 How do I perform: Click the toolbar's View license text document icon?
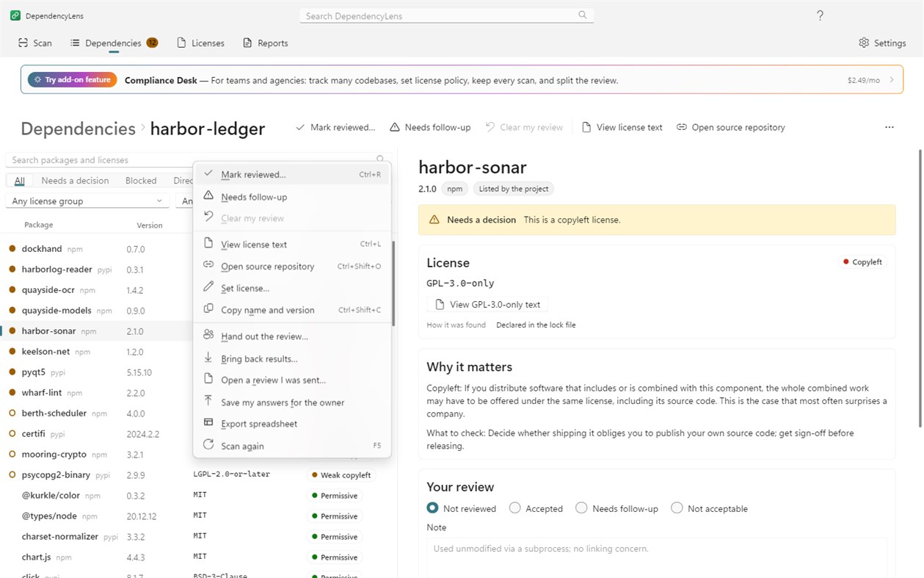(586, 127)
